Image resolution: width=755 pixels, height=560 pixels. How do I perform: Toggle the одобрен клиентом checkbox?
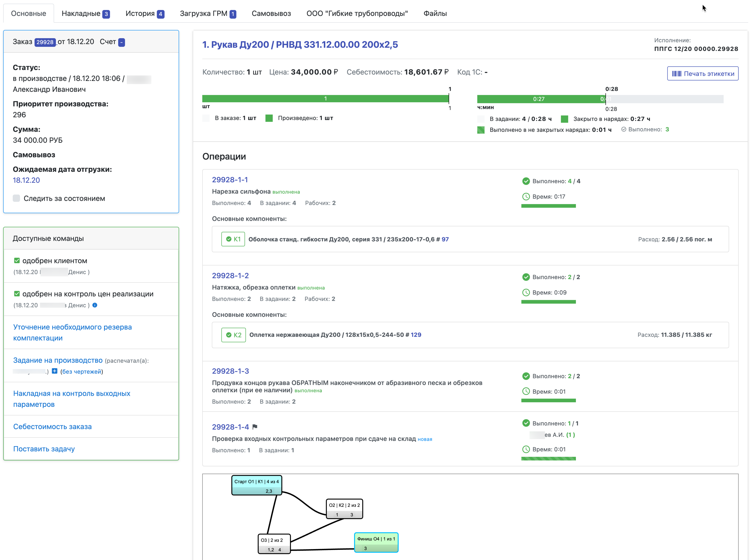pos(17,260)
